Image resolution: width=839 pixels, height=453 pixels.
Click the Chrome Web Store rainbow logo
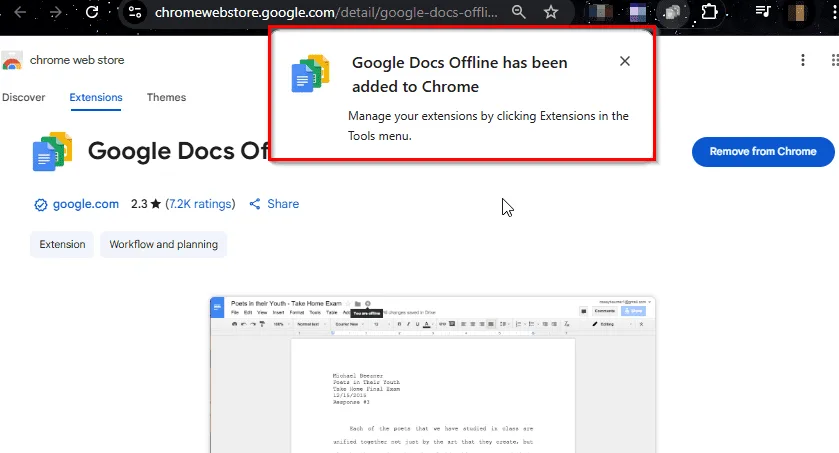12,60
